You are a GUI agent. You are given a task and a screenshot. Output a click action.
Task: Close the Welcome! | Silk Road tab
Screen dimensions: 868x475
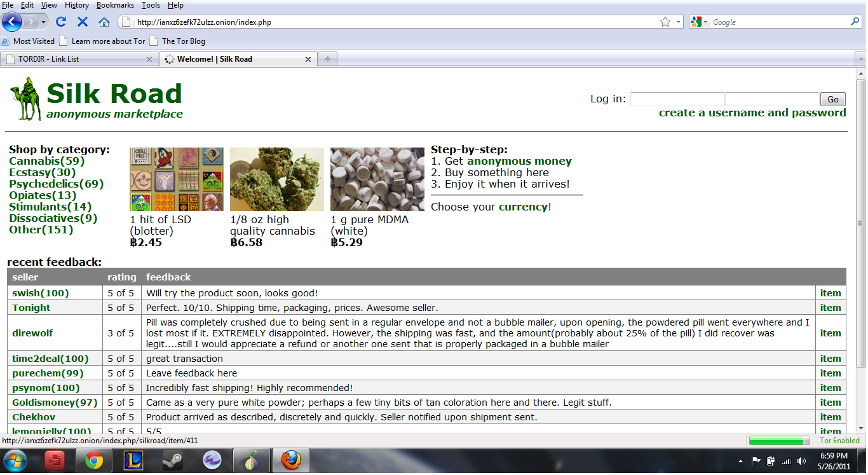pyautogui.click(x=308, y=59)
